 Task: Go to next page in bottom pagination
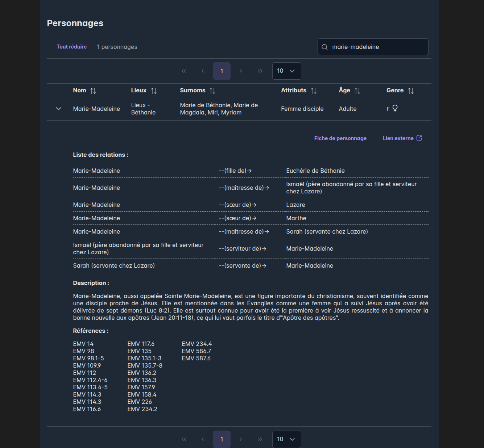click(241, 439)
